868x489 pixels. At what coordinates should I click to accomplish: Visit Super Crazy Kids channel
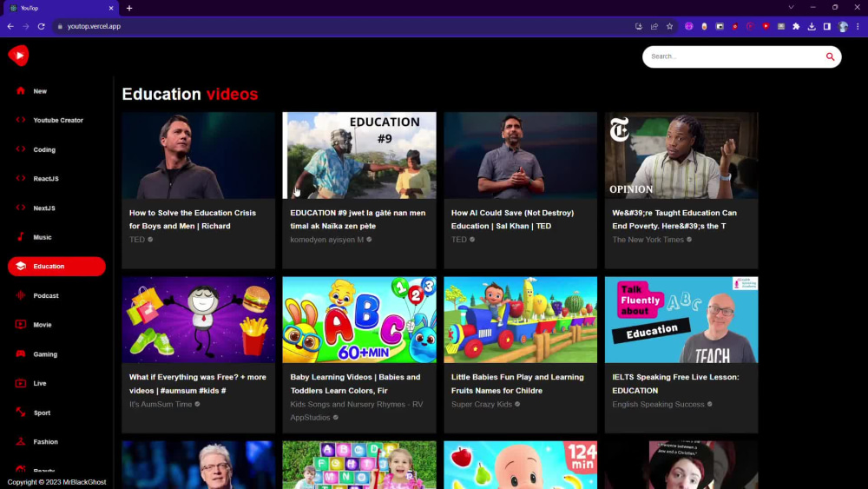point(482,404)
